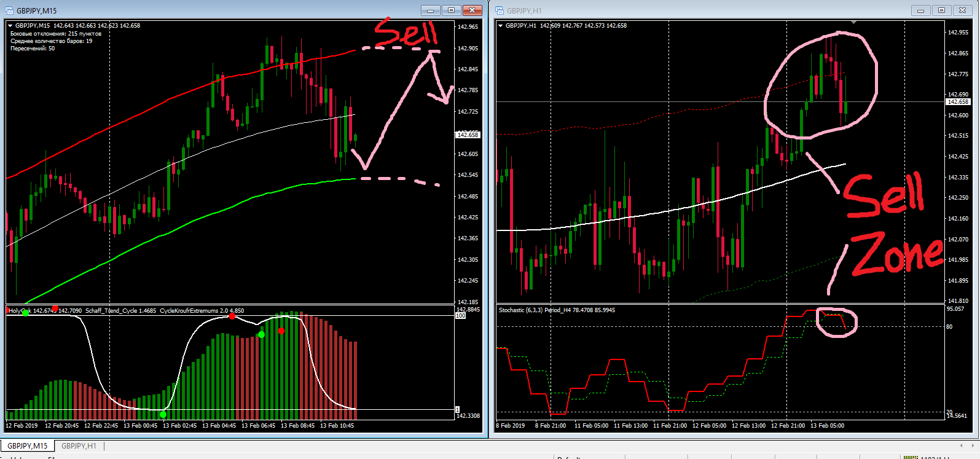Click '13 Feb 10:45' on M15 time axis

coord(337,426)
